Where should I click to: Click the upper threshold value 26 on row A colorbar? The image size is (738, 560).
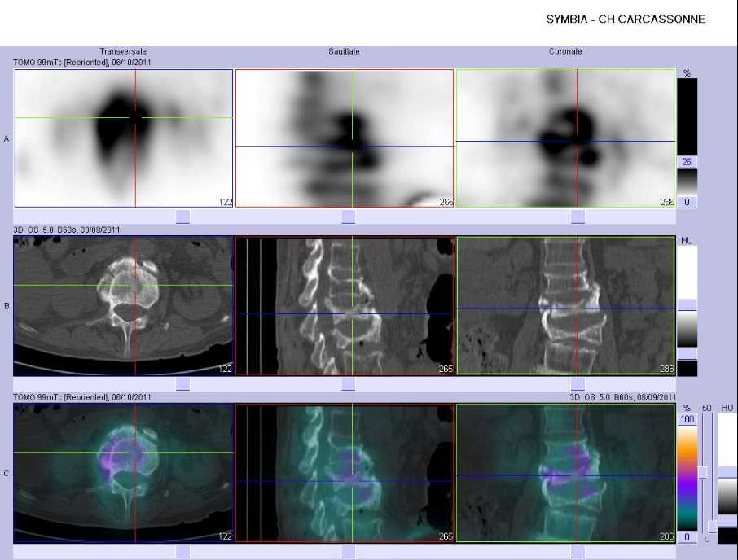[687, 162]
